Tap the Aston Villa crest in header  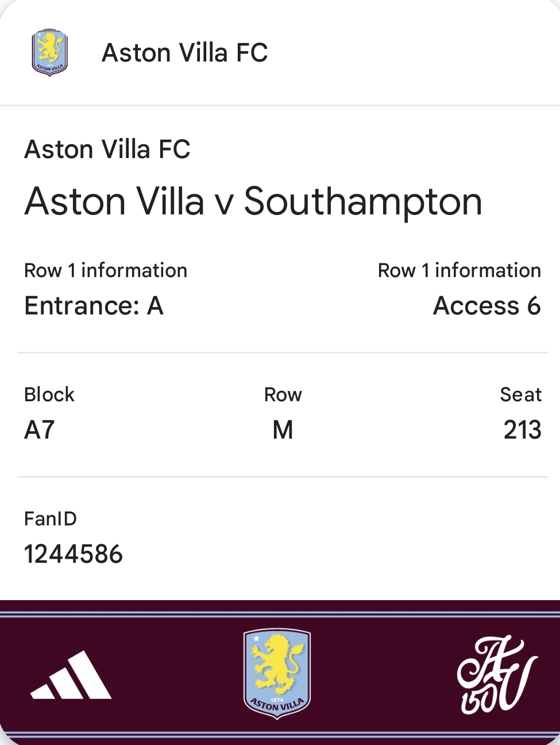[x=49, y=52]
